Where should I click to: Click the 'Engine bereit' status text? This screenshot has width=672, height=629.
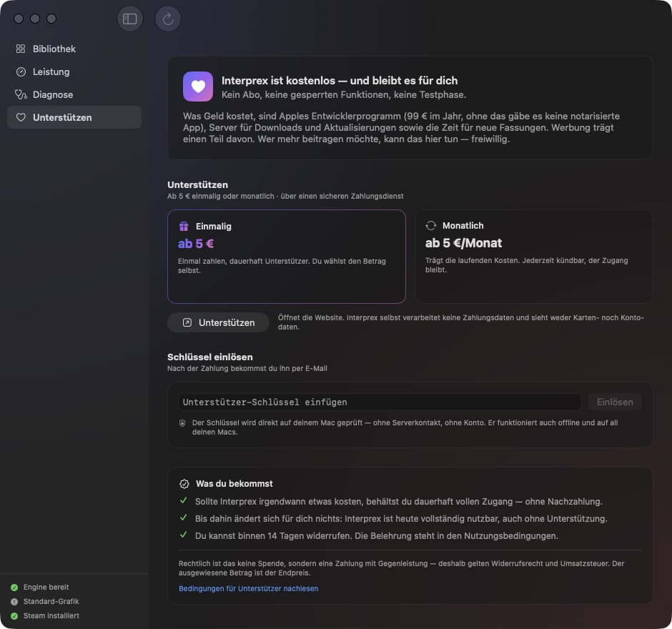46,587
